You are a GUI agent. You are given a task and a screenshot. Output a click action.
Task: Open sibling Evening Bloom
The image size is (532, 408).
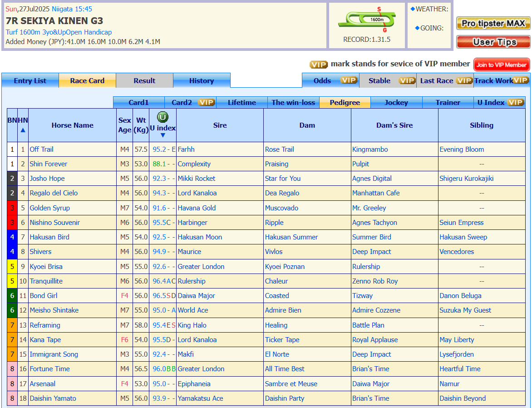(462, 149)
